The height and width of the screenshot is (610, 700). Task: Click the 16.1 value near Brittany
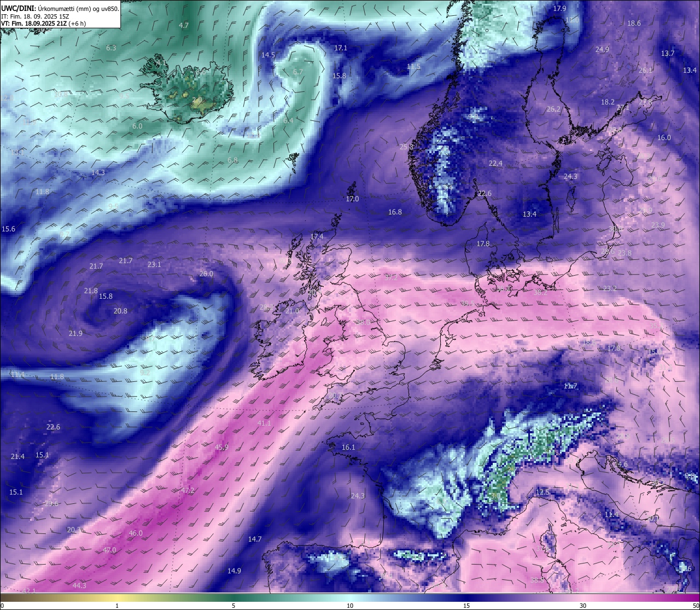point(348,448)
